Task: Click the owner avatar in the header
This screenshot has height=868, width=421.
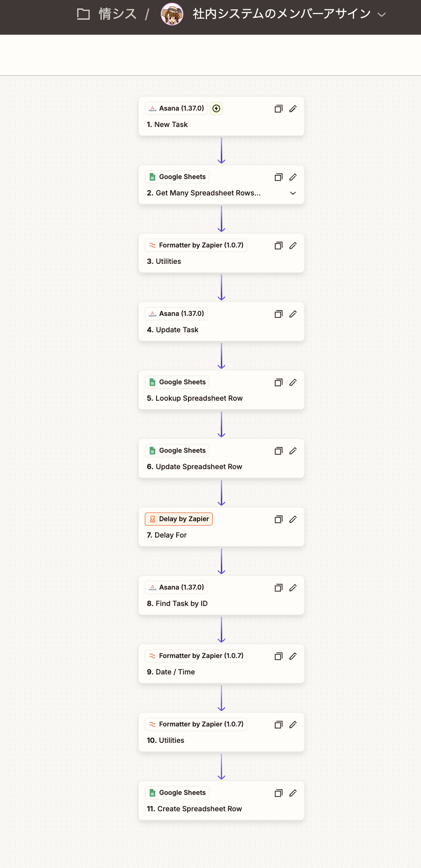Action: (172, 14)
